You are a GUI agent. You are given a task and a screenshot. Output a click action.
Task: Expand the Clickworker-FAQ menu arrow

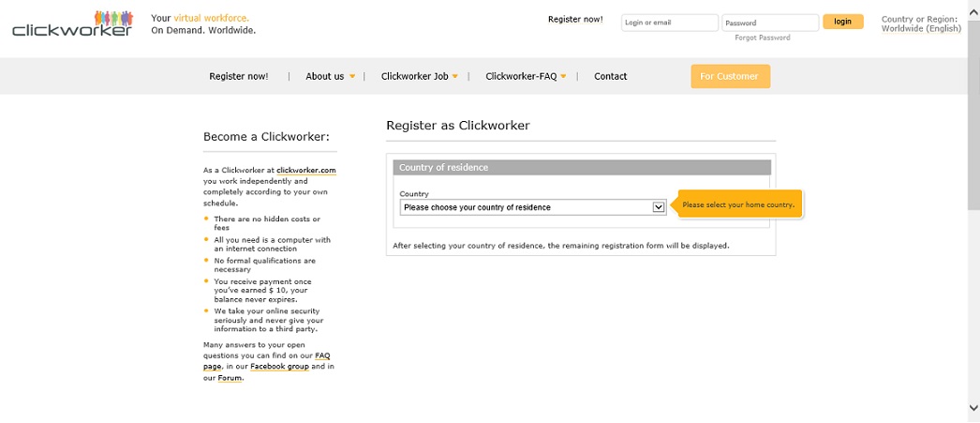(563, 76)
